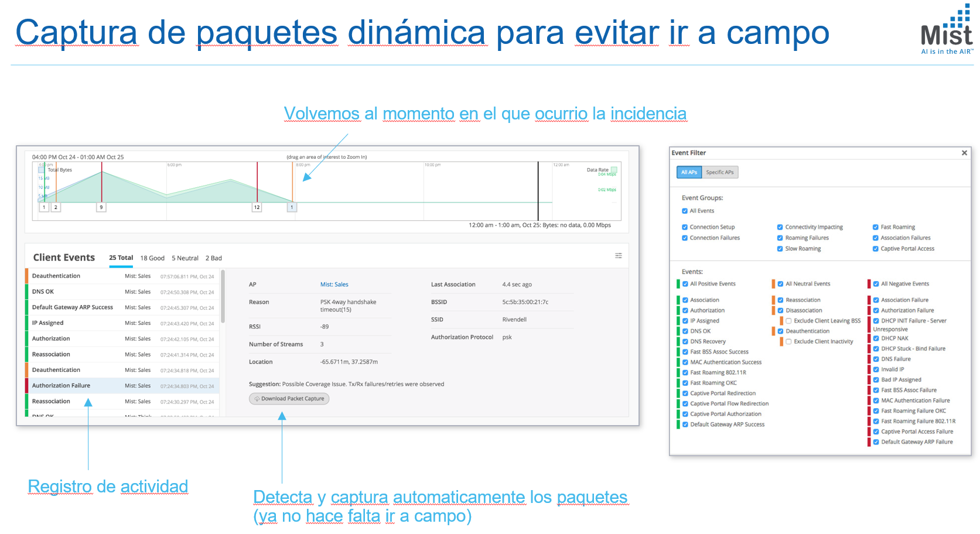
Task: Click the Data Rate legend box
Action: (x=613, y=170)
